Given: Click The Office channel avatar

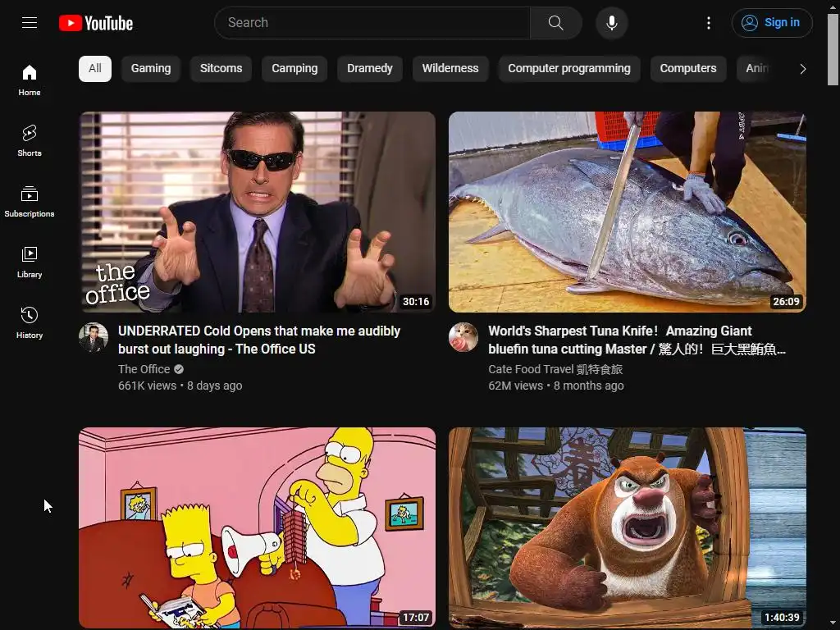Looking at the screenshot, I should point(94,337).
